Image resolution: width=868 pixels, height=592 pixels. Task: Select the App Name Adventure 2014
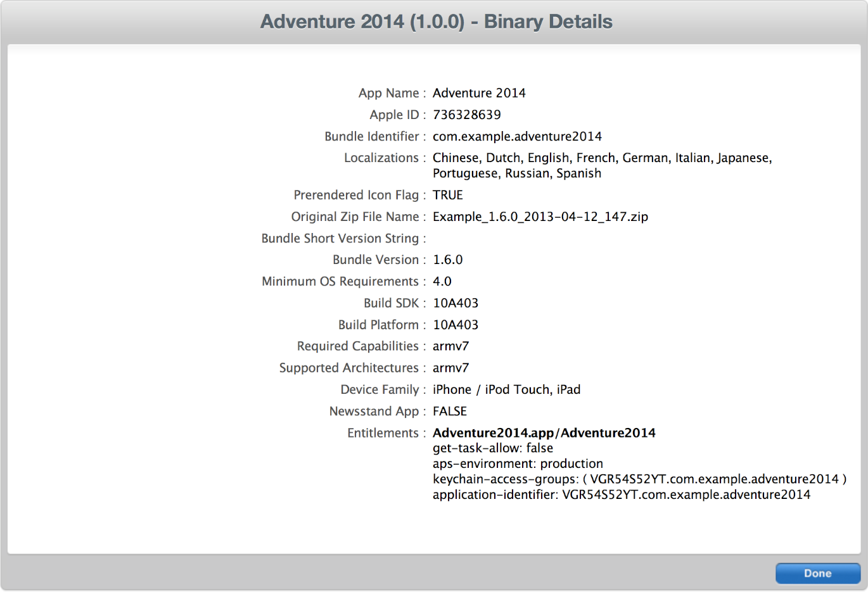coord(479,92)
